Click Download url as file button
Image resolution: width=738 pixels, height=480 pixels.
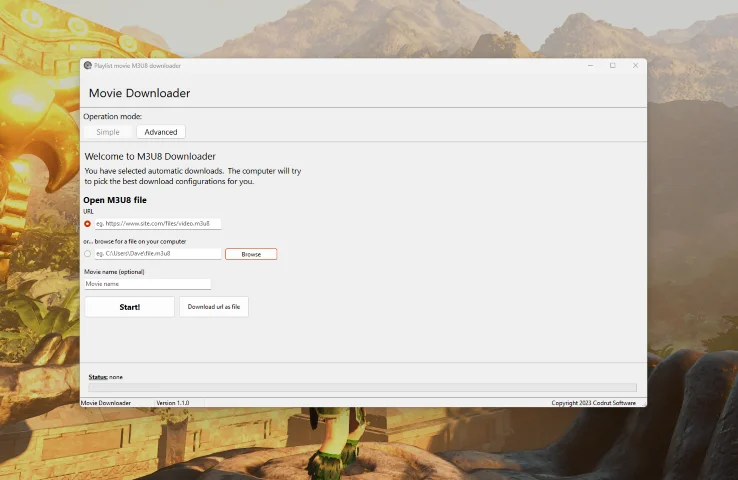214,307
